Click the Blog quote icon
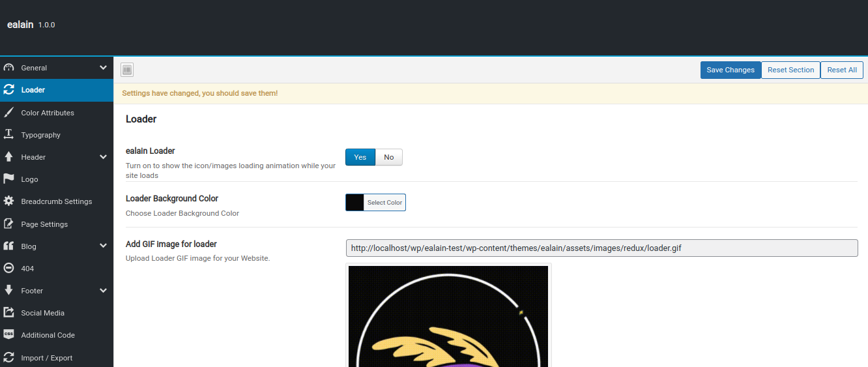 pos(9,246)
